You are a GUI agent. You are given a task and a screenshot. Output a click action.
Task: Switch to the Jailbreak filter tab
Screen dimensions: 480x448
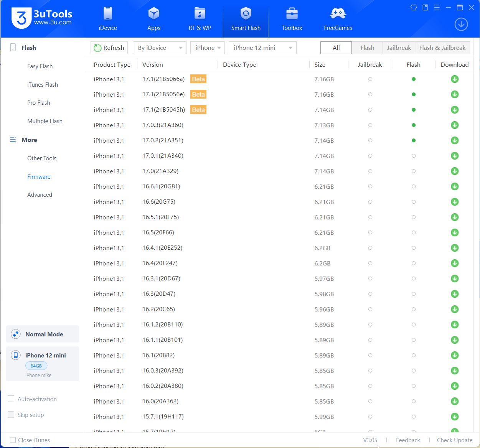399,48
